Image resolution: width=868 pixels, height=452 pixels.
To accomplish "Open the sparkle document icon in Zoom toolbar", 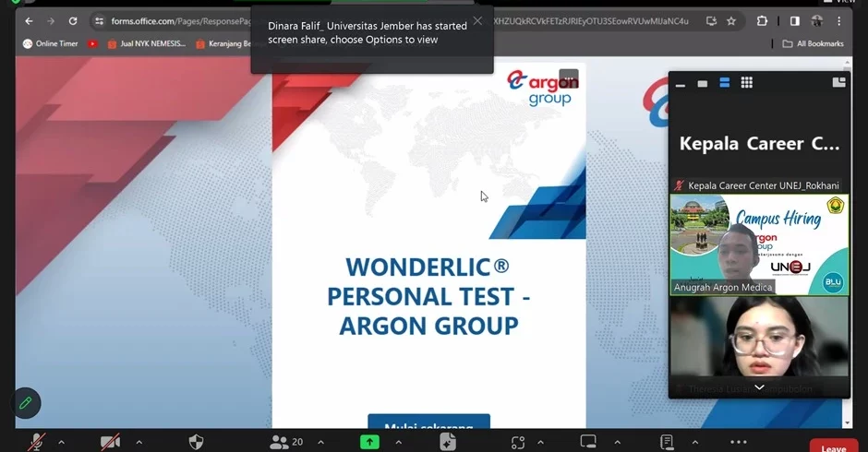I will click(x=447, y=442).
